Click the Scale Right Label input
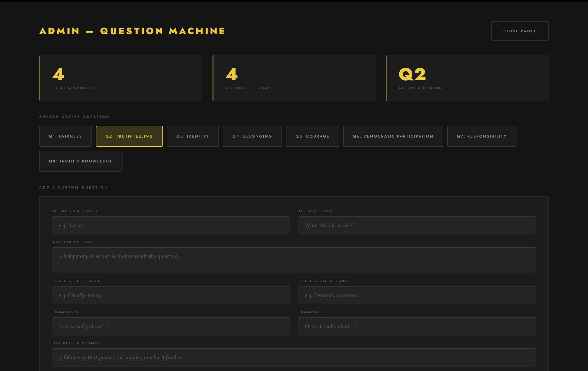 click(417, 295)
